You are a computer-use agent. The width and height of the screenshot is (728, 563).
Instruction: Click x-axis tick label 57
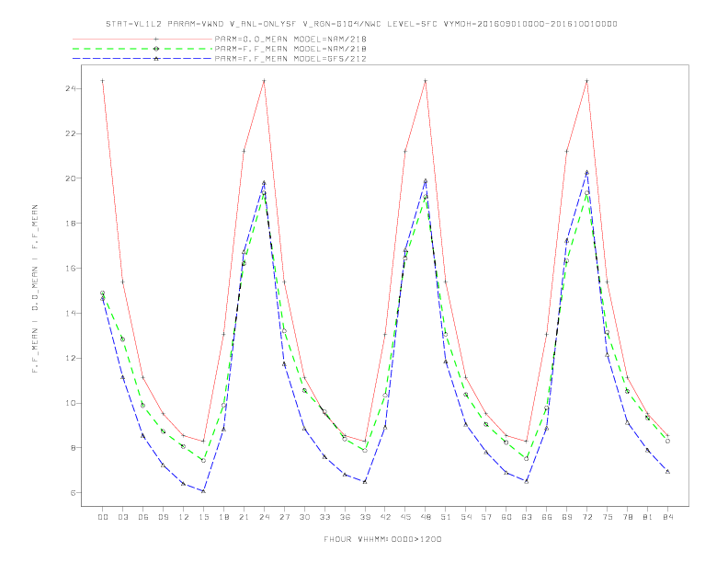click(x=486, y=517)
